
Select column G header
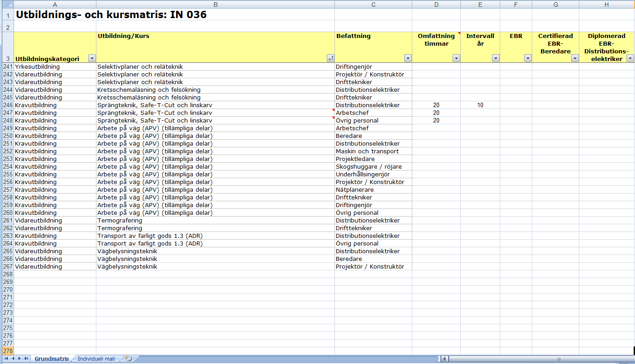tap(555, 5)
